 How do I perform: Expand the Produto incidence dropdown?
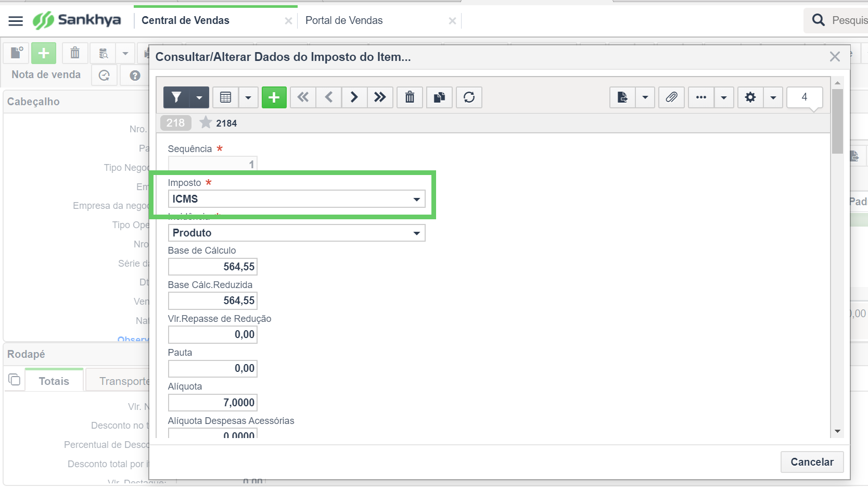pyautogui.click(x=296, y=233)
